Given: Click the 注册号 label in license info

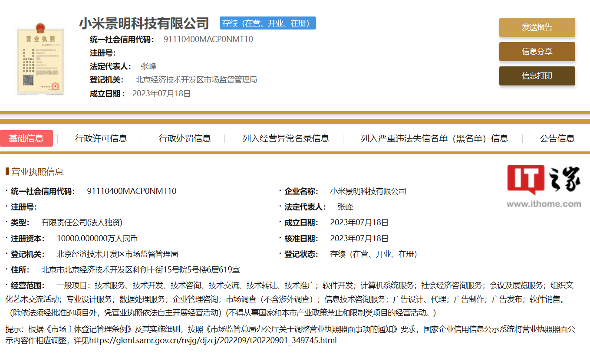Looking at the screenshot, I should click(23, 207).
